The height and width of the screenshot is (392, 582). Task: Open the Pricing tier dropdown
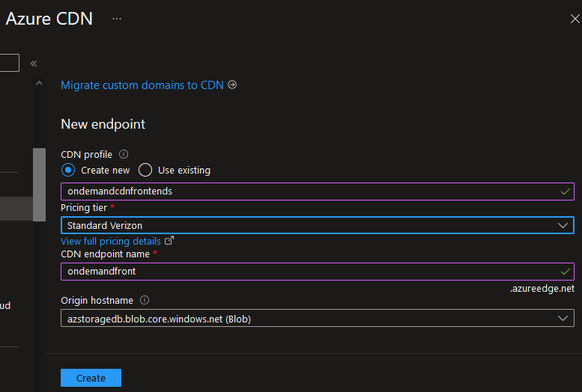pyautogui.click(x=318, y=225)
